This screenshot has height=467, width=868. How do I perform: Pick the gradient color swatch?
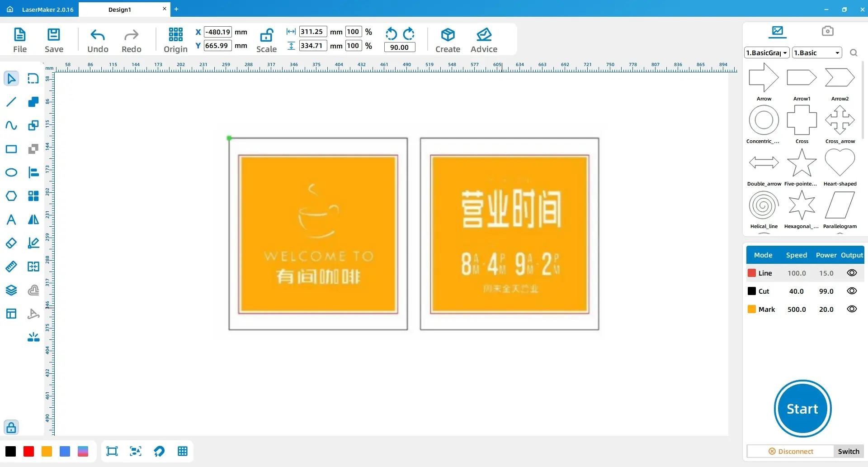[83, 451]
